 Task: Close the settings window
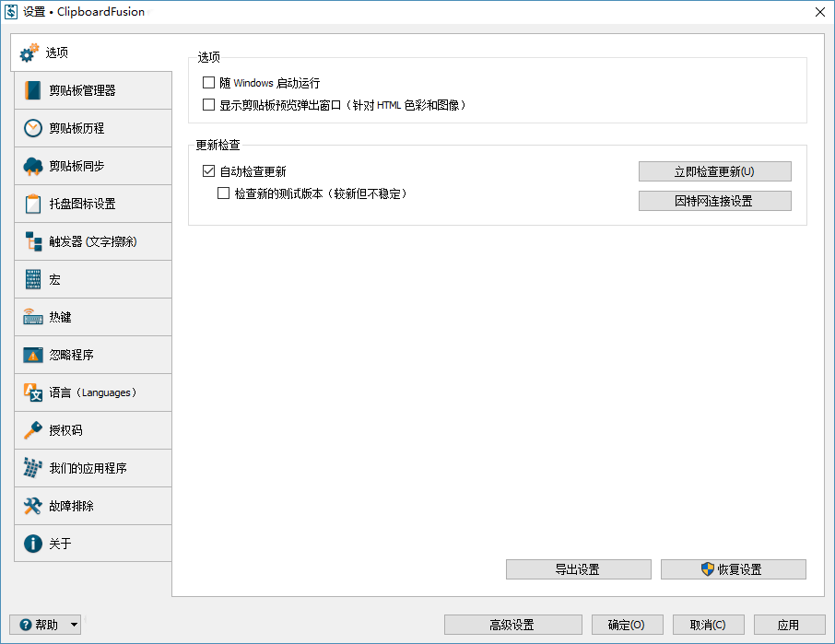(820, 12)
